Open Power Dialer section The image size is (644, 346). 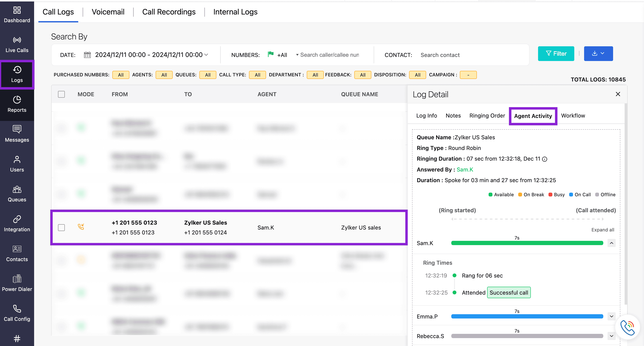17,283
